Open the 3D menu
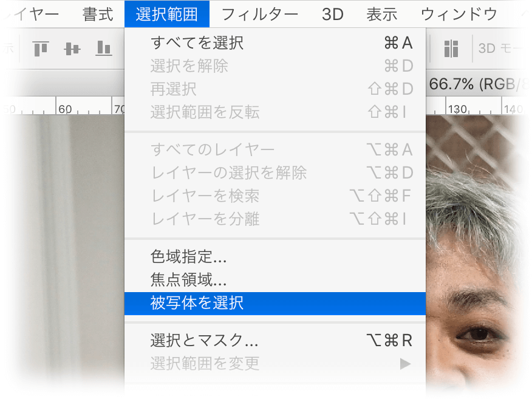Image resolution: width=532 pixels, height=399 pixels. [x=333, y=14]
